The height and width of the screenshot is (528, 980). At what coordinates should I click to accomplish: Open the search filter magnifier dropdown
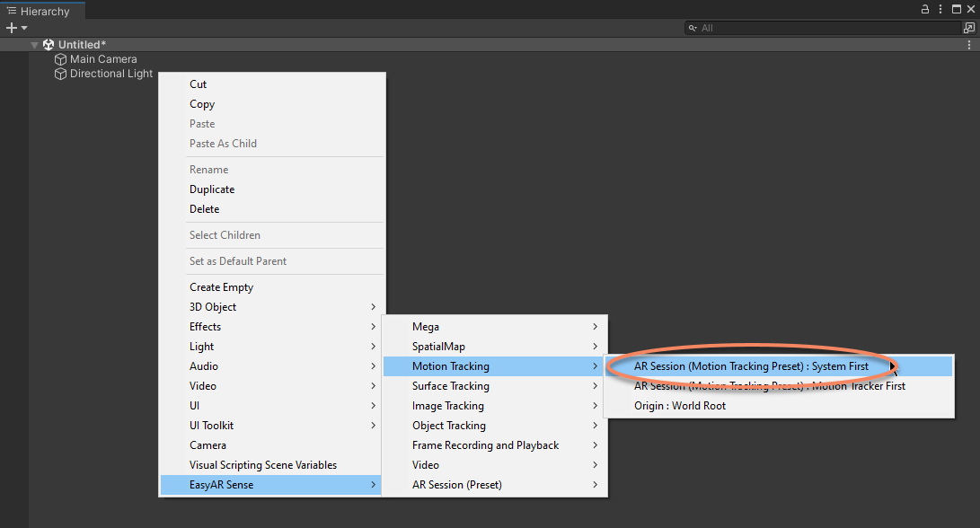(x=693, y=28)
